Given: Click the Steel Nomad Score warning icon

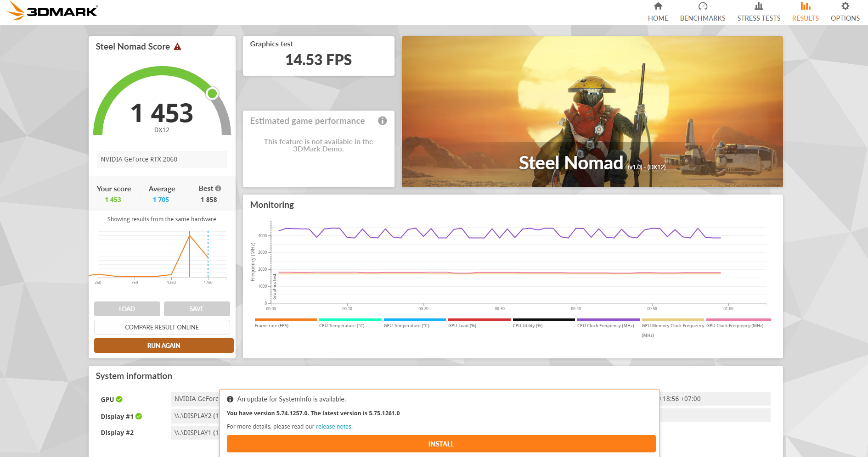Looking at the screenshot, I should (x=178, y=47).
